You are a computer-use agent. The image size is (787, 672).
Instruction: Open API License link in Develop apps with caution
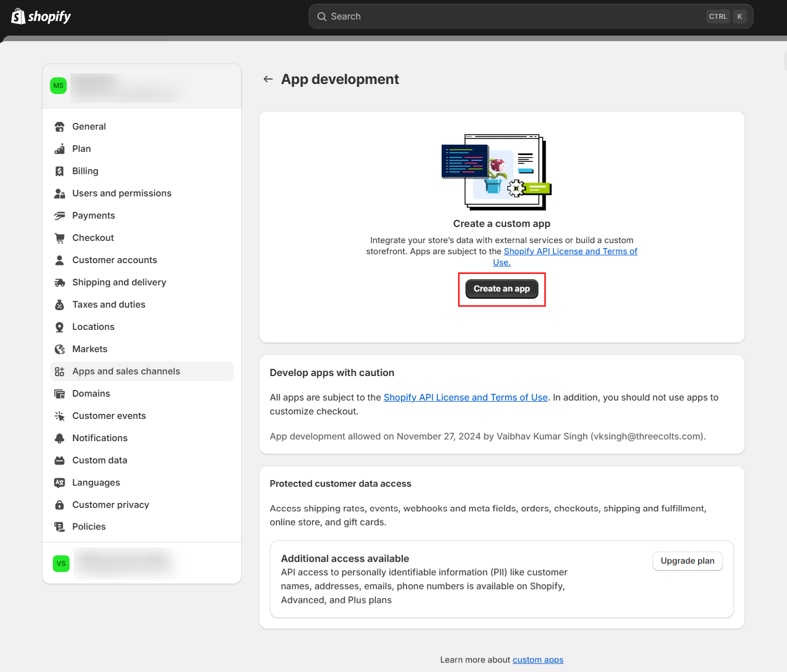click(466, 398)
